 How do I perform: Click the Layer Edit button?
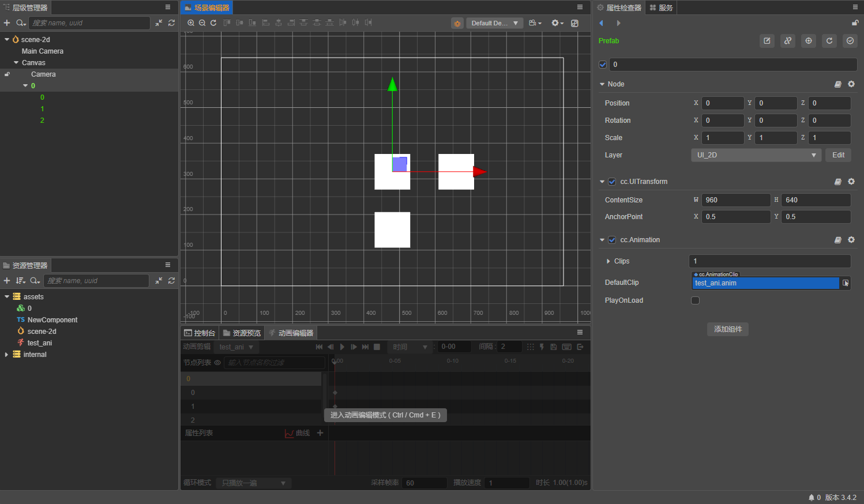pos(838,155)
